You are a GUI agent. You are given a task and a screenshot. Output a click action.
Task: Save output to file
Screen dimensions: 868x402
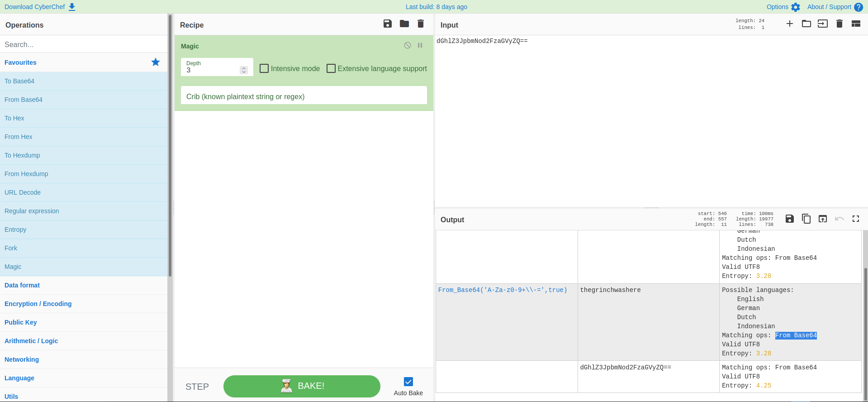pyautogui.click(x=789, y=219)
